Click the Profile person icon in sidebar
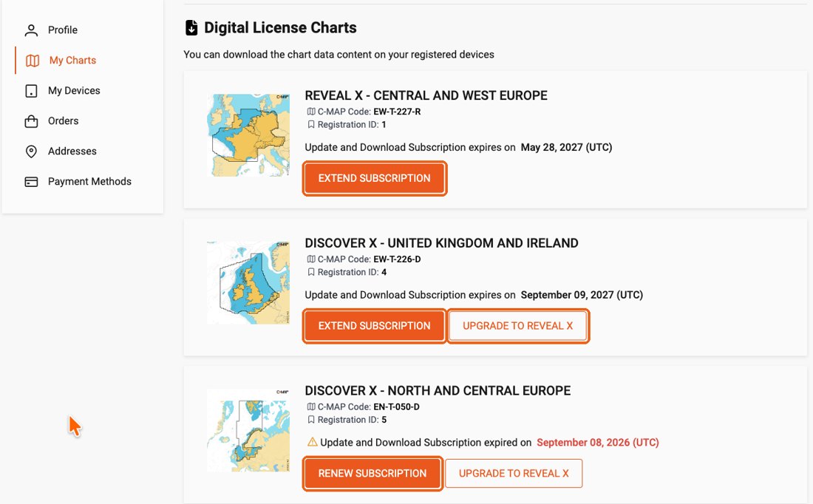 31,30
